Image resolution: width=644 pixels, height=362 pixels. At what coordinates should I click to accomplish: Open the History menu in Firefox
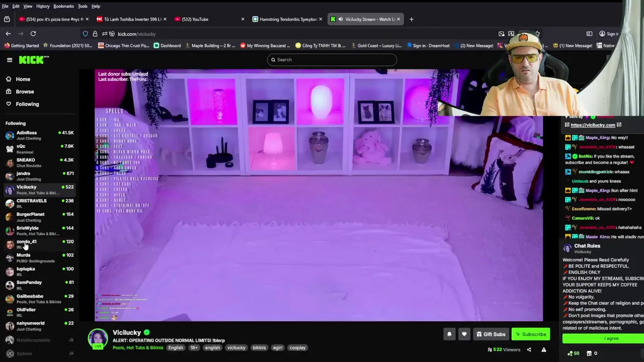(43, 6)
